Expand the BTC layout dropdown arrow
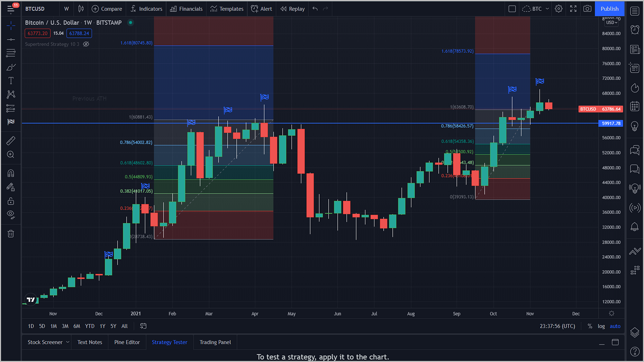644x362 pixels. click(x=547, y=9)
